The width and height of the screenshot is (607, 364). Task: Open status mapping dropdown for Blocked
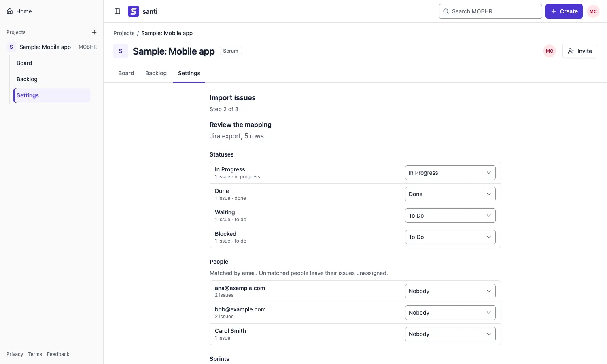(450, 237)
